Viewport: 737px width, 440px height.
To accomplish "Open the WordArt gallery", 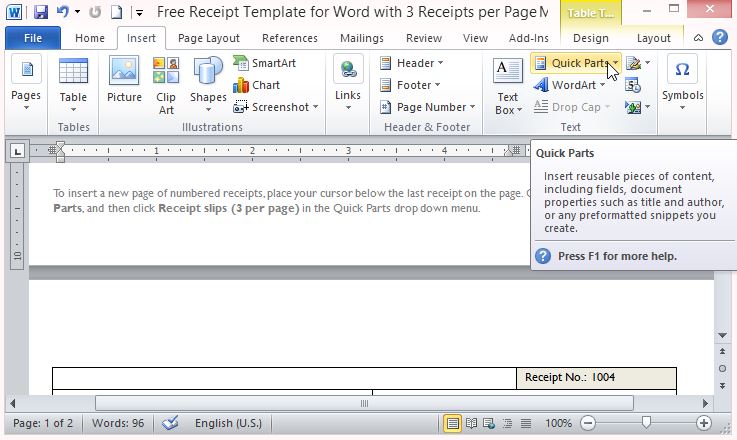I will (x=570, y=85).
